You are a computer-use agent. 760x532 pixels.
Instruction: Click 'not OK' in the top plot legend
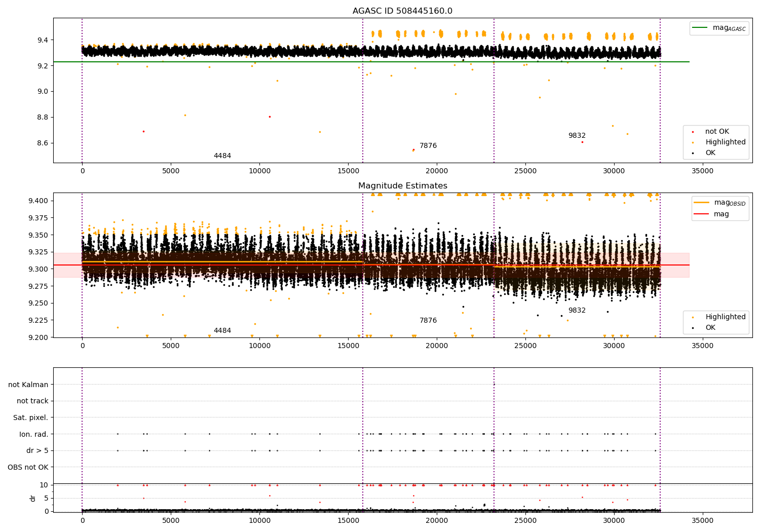(x=717, y=132)
